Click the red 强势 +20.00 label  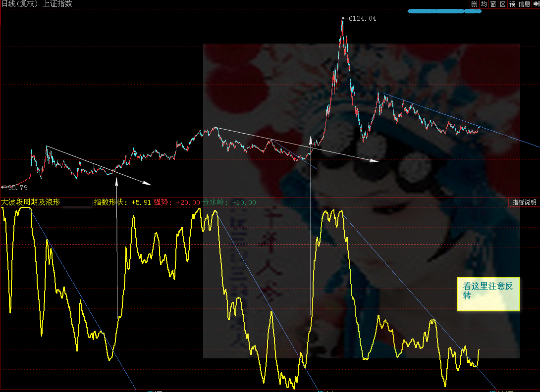tap(177, 202)
